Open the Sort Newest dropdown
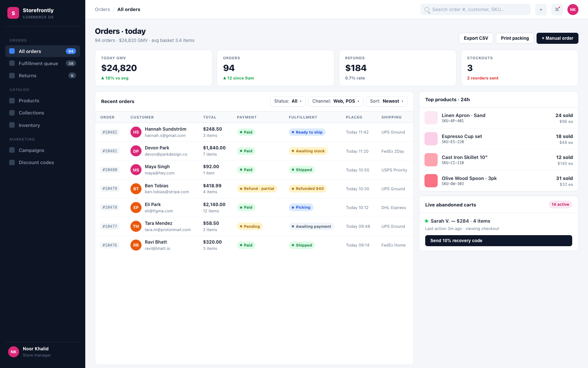The image size is (588, 368). (387, 101)
